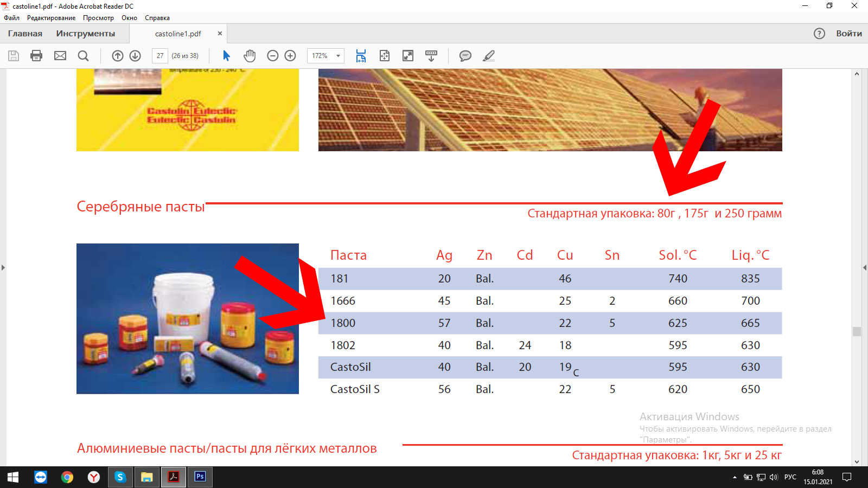Viewport: 868px width, 488px height.
Task: Open Skype from the taskbar
Action: point(120,477)
